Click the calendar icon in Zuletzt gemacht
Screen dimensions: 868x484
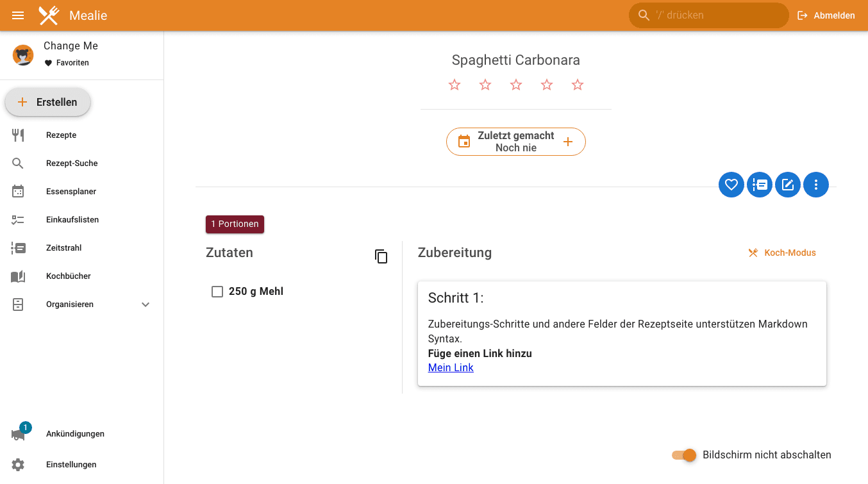[x=464, y=142]
